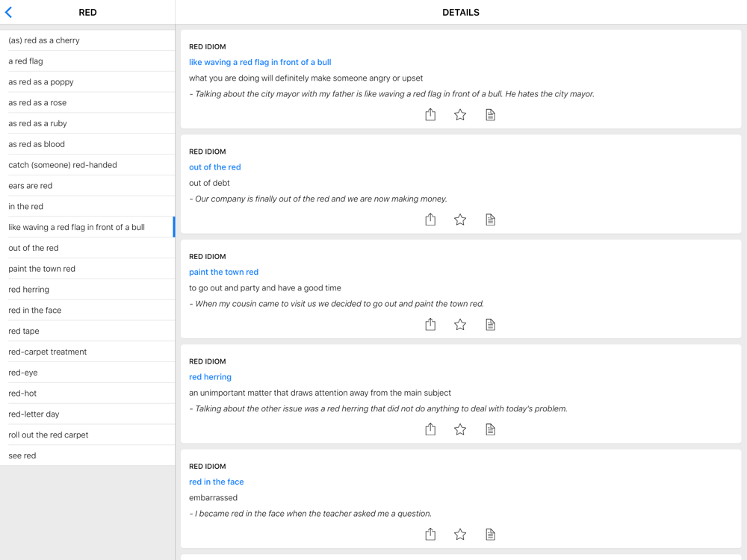Share the 'paint the town red' idiom
Image resolution: width=747 pixels, height=560 pixels.
tap(430, 324)
